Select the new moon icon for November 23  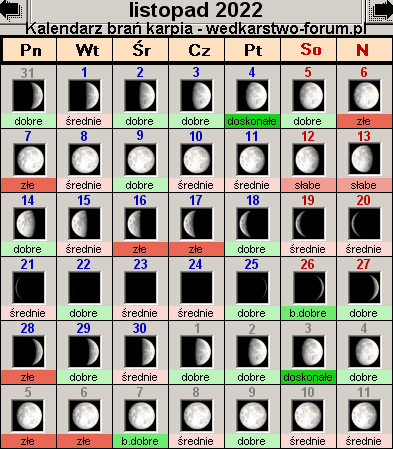pos(140,288)
